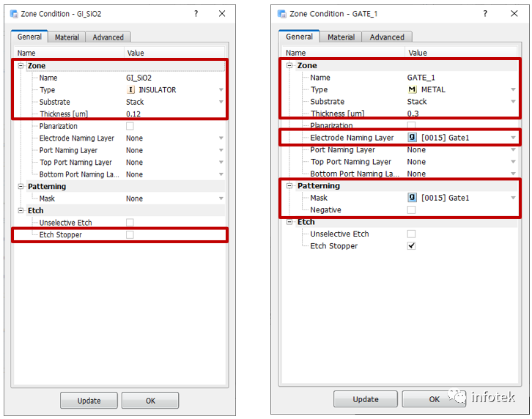Open the Type dropdown in GI_SiO2 dialog

221,90
